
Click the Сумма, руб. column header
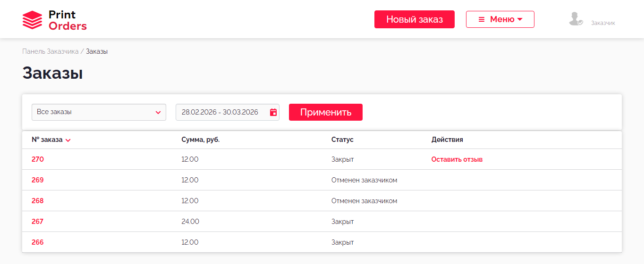200,140
